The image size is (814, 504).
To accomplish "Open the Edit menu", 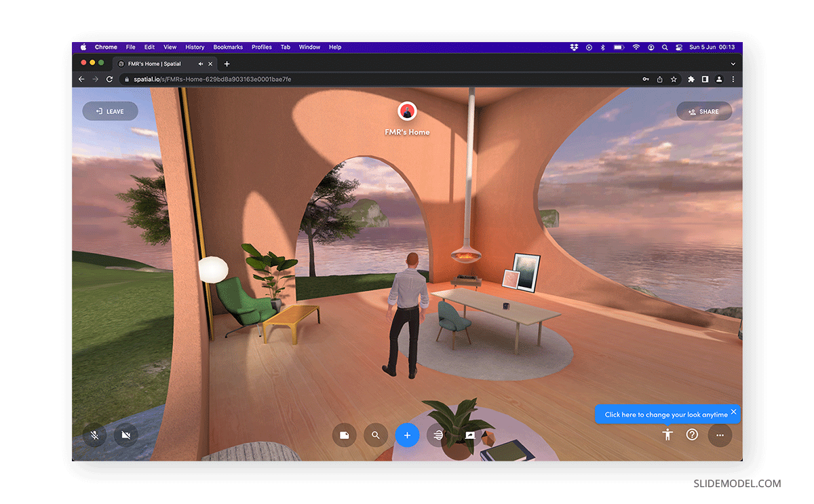I will point(149,47).
